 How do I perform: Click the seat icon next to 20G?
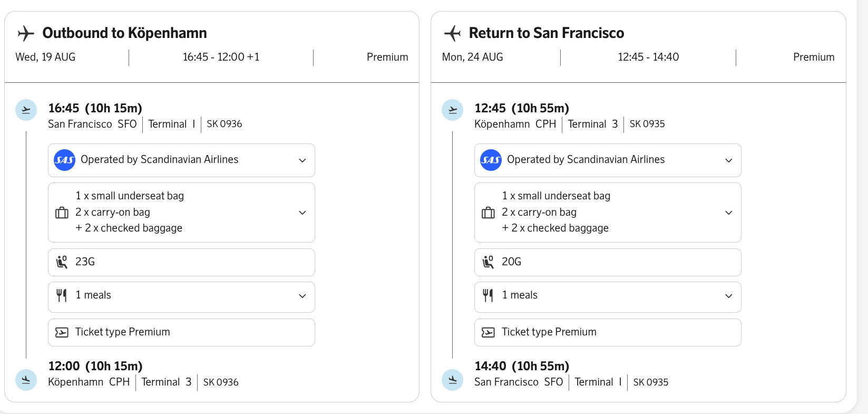click(x=488, y=262)
